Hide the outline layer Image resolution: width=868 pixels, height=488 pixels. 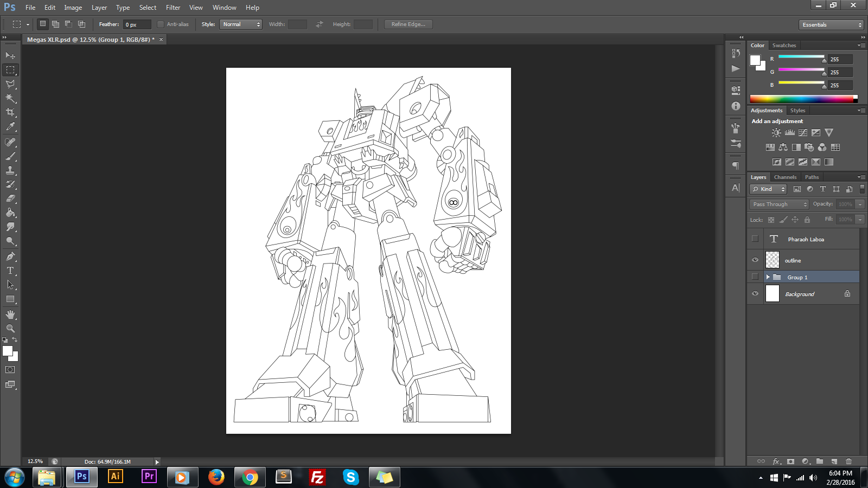755,260
